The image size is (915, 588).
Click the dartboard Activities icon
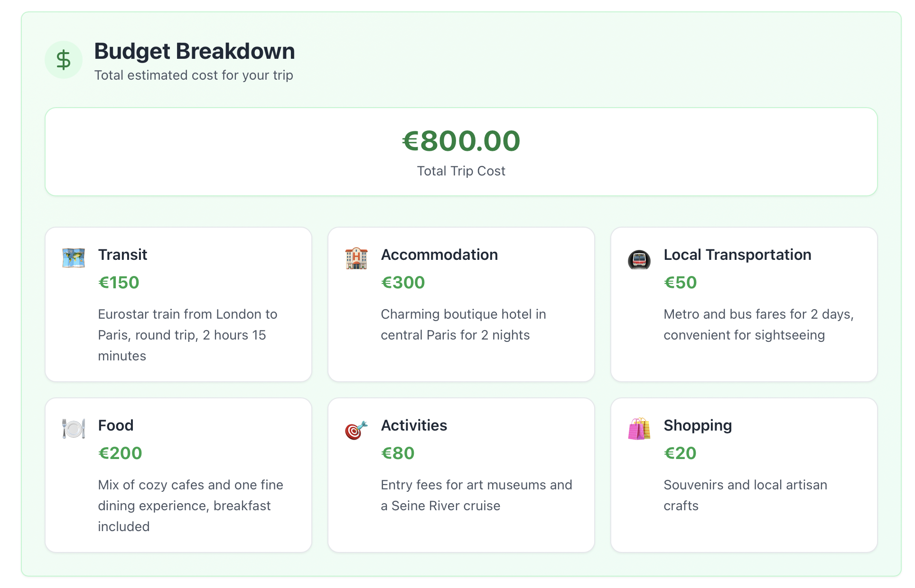[356, 430]
